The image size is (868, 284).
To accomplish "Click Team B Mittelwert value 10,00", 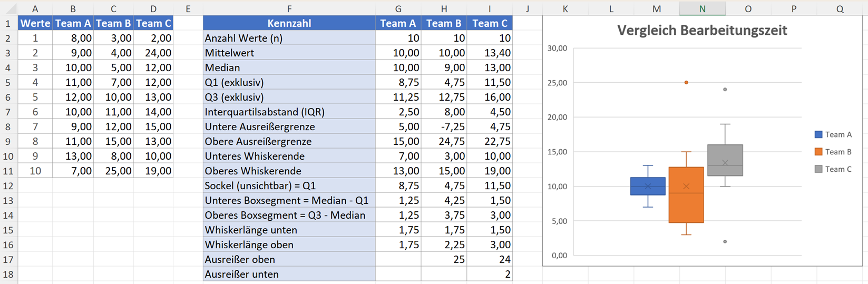I will 444,53.
